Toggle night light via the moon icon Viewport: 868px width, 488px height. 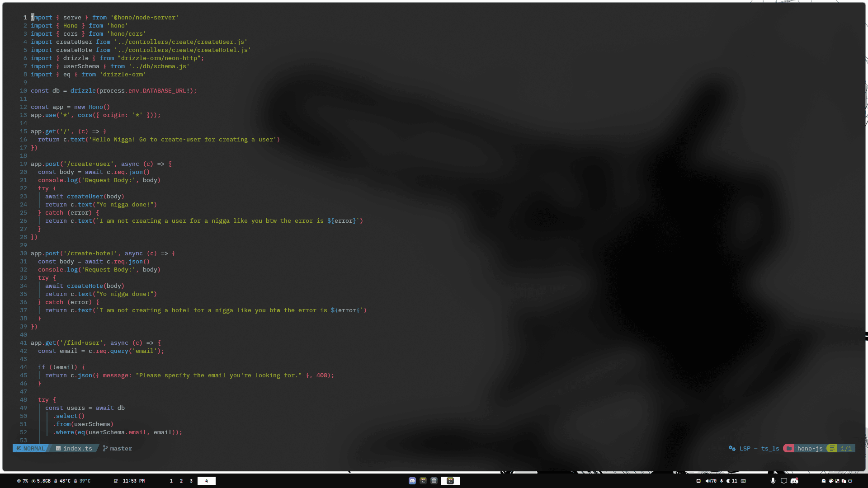click(x=728, y=481)
